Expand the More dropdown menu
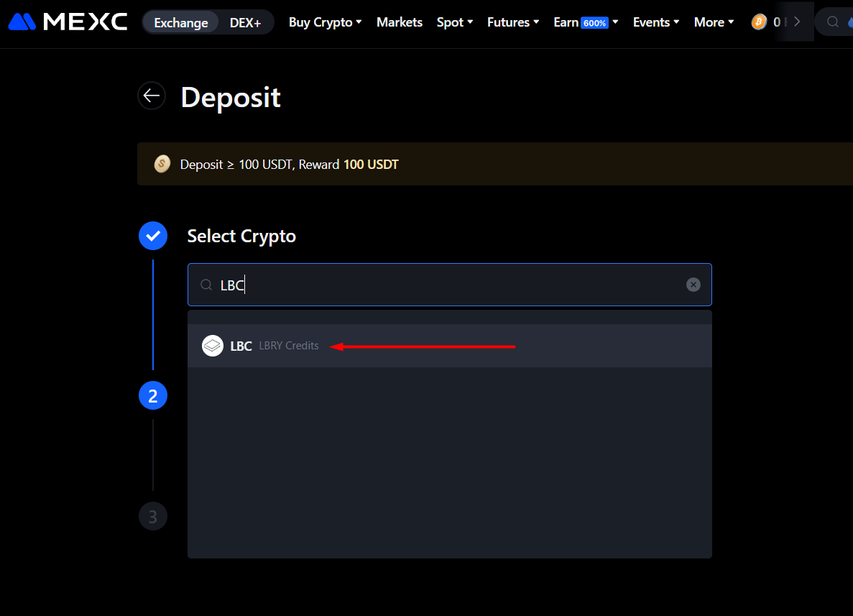This screenshot has width=853, height=616. 714,22
